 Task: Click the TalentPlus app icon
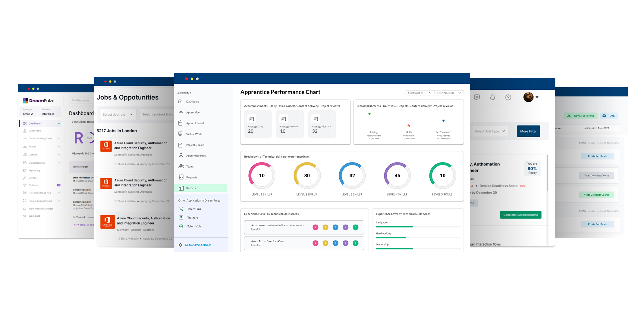181,209
